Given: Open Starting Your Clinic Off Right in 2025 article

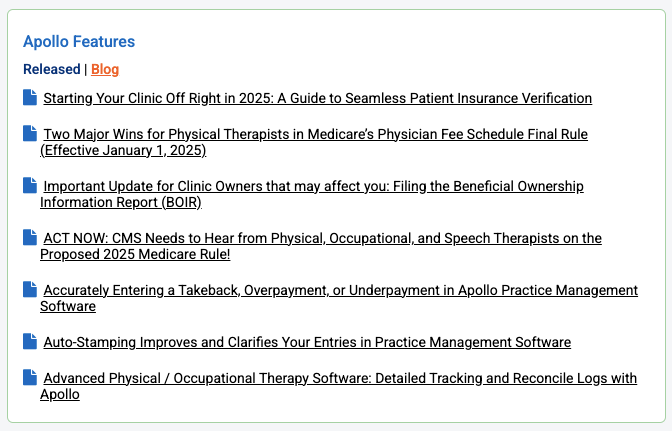Looking at the screenshot, I should [317, 98].
